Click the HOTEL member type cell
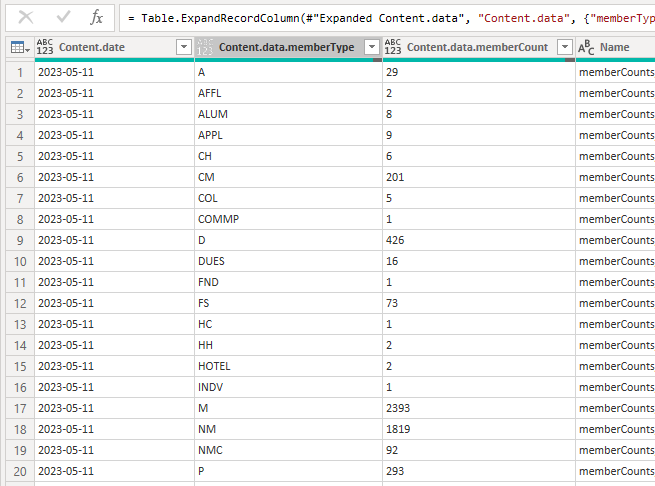Viewport: 655px width, 486px height. click(x=288, y=366)
